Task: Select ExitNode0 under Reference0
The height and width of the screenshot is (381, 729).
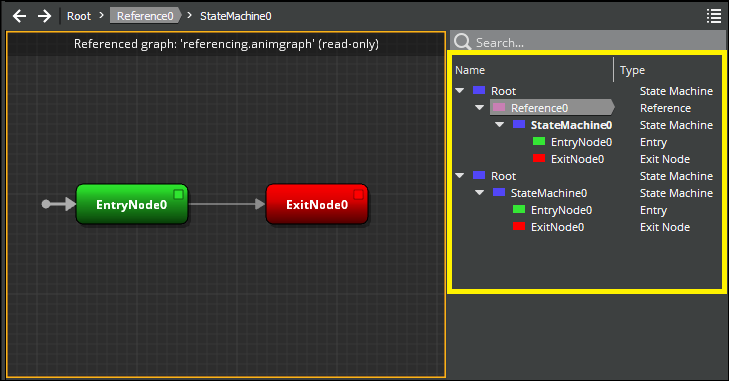Action: tap(577, 159)
